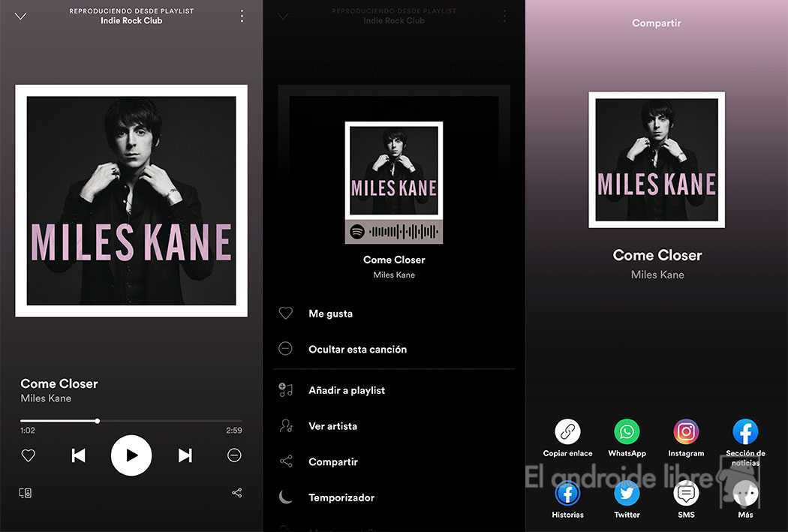This screenshot has height=532, width=788.
Task: Click the large Miles Kane album cover in player
Action: click(x=131, y=200)
